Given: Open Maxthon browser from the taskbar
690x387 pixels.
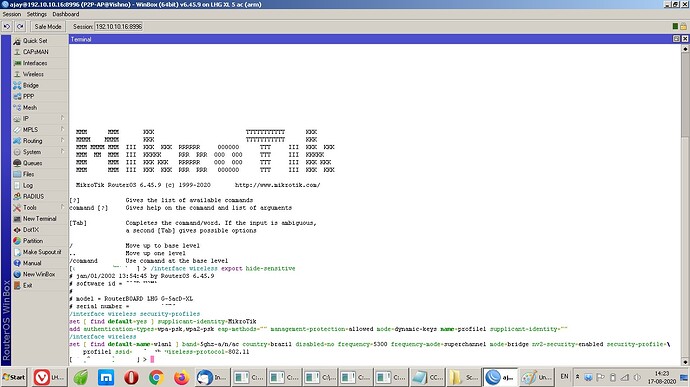Looking at the screenshot, I should point(106,377).
